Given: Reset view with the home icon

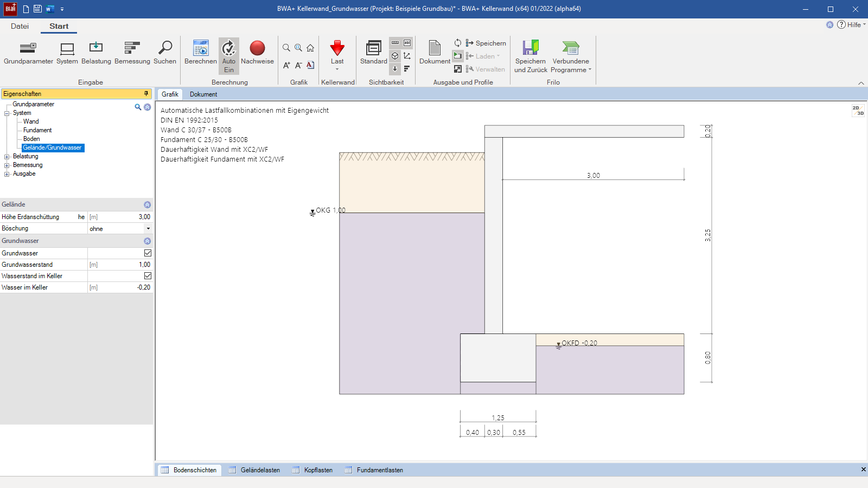Looking at the screenshot, I should coord(310,48).
